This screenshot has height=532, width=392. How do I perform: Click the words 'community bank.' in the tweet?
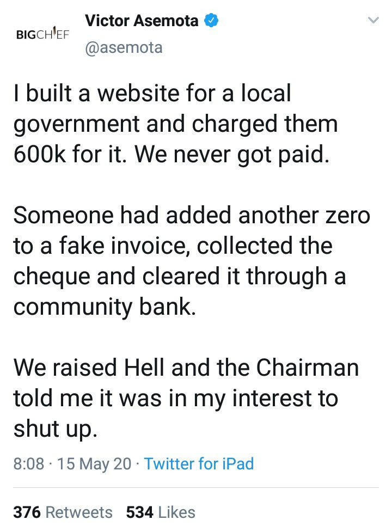coord(105,307)
